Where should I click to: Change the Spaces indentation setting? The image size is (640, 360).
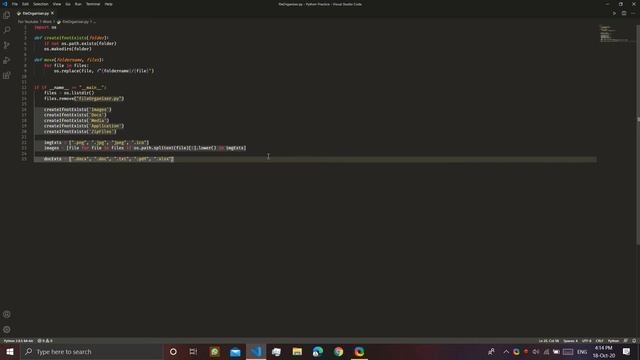coord(570,341)
